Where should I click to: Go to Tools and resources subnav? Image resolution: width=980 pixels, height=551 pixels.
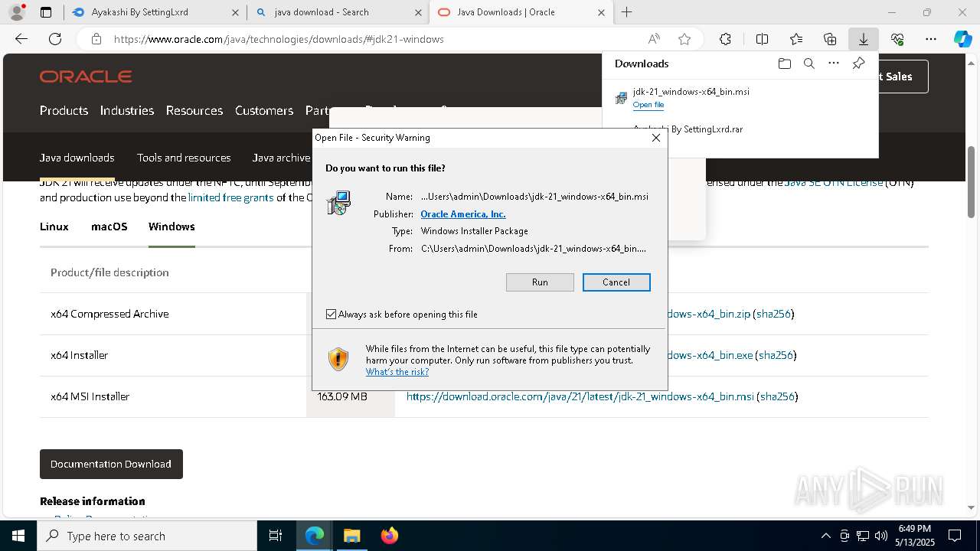(184, 158)
